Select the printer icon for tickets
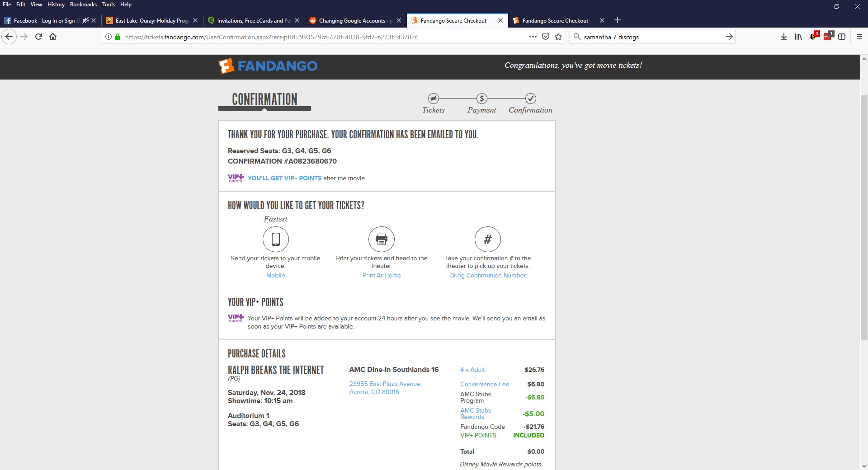This screenshot has width=868, height=470. (382, 239)
